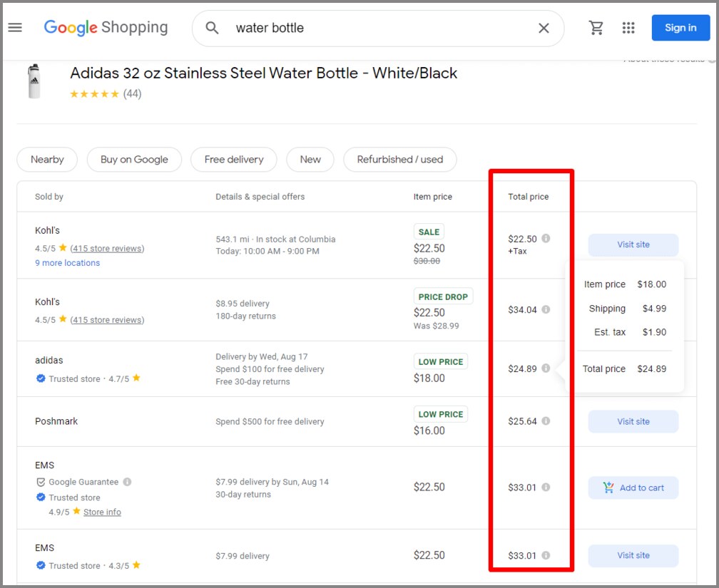This screenshot has width=719, height=588.
Task: Visit site for Kohl's Columbia offer
Action: click(x=633, y=244)
